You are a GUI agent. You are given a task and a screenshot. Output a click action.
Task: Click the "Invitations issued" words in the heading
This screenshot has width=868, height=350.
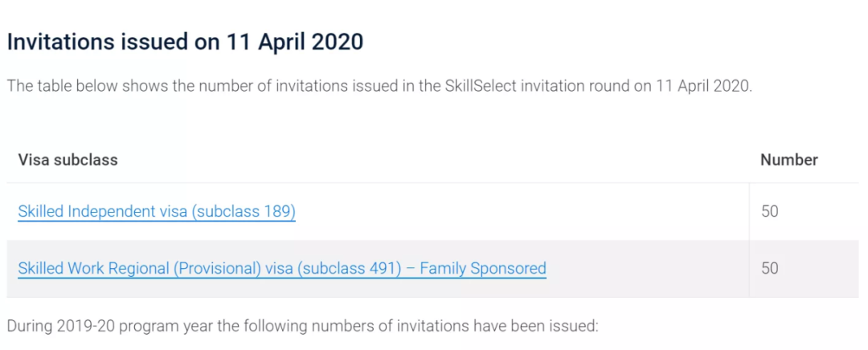tap(96, 43)
